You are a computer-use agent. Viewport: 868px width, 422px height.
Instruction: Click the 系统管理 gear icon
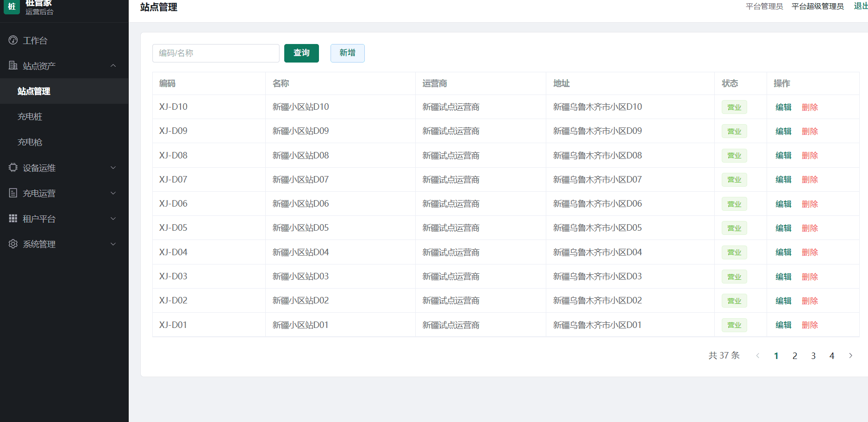[13, 244]
